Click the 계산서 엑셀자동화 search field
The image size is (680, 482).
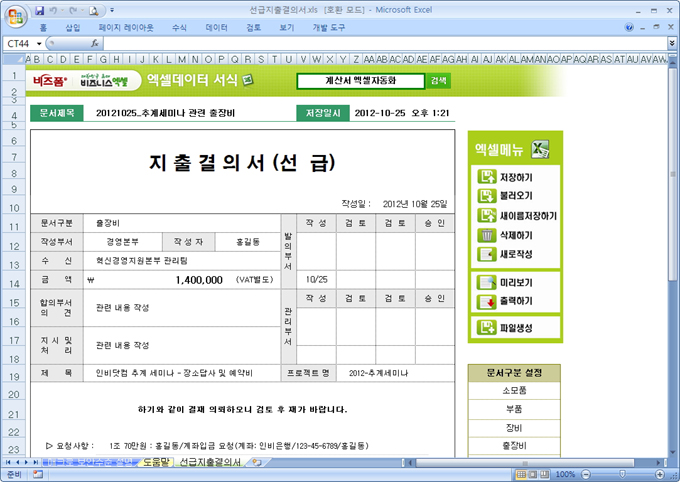pyautogui.click(x=361, y=81)
